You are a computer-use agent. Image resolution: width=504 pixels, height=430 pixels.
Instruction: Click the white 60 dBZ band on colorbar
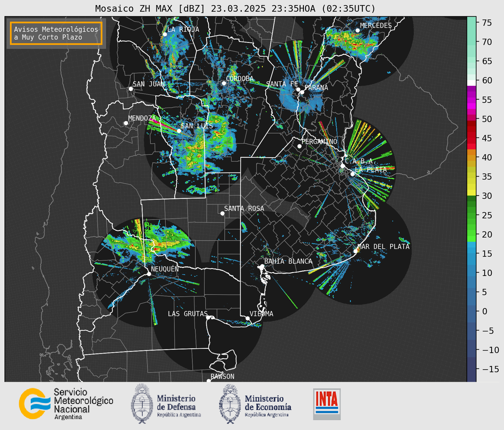click(471, 83)
